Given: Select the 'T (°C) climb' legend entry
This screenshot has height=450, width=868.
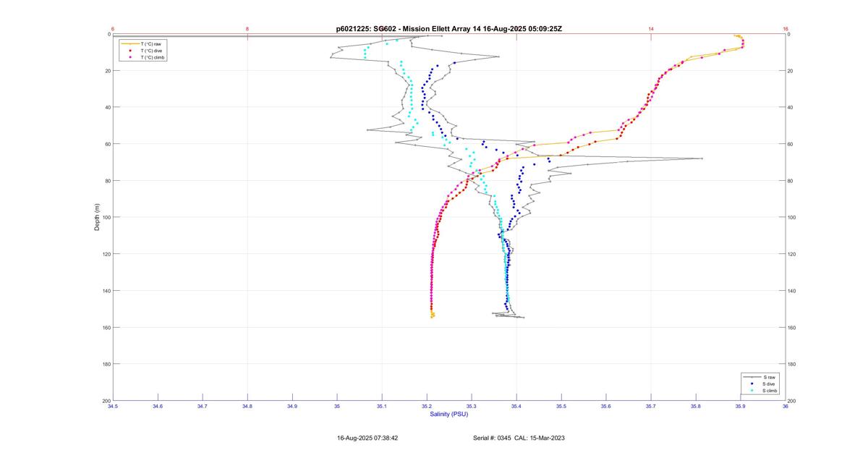Looking at the screenshot, I should pos(144,57).
